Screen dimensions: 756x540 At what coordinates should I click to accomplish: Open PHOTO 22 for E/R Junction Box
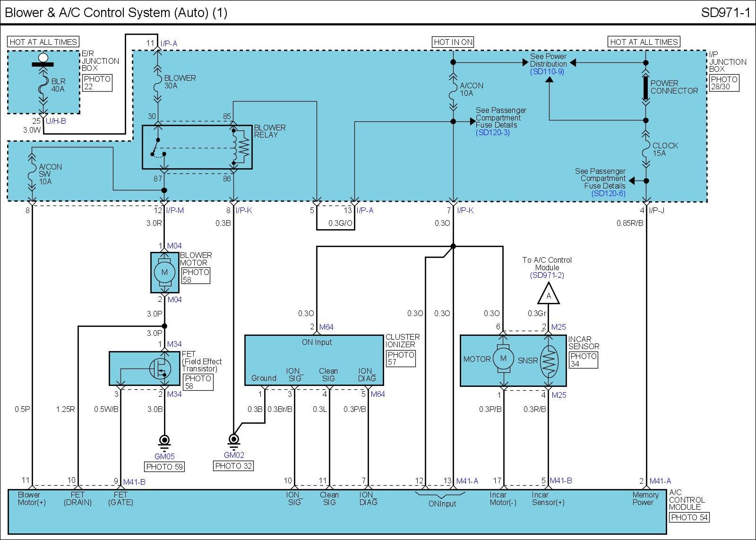tap(97, 83)
